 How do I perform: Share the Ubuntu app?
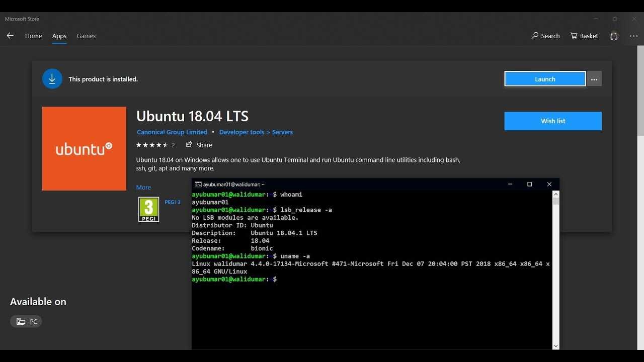pyautogui.click(x=199, y=145)
